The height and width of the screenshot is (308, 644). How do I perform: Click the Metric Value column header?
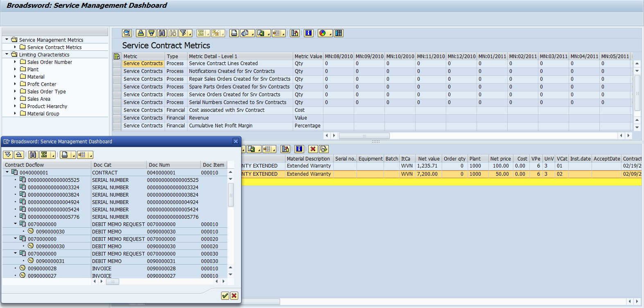[x=308, y=56]
